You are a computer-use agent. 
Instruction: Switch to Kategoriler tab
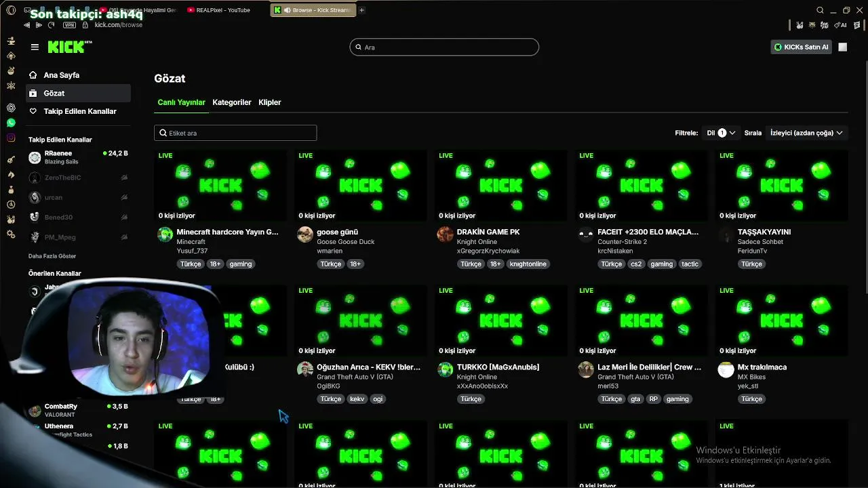tap(232, 102)
